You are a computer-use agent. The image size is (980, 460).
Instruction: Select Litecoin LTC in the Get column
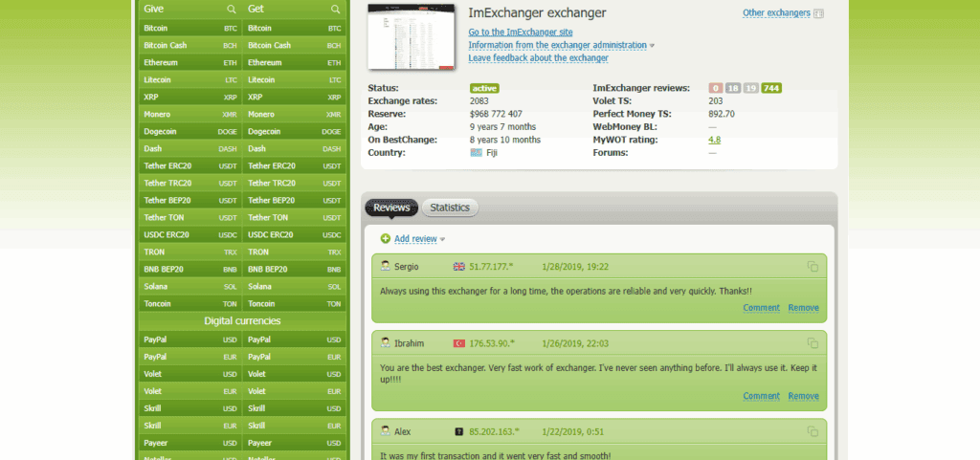(x=294, y=80)
